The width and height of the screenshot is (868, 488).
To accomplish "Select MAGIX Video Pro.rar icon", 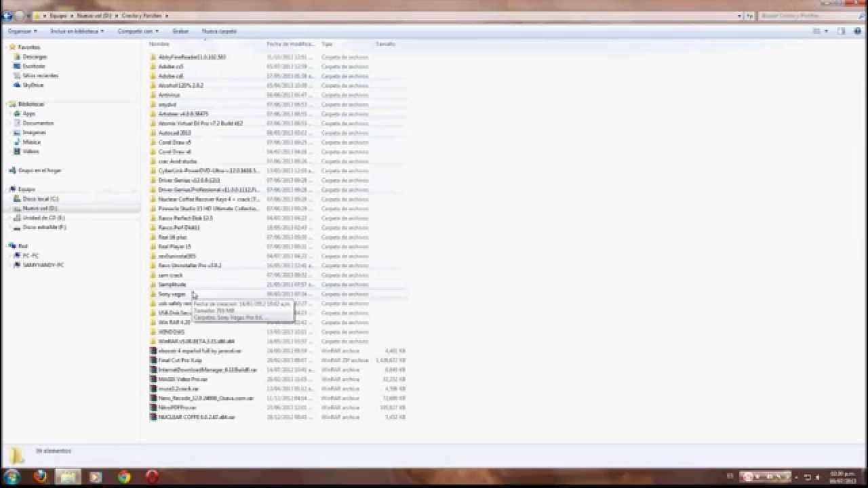I will tap(153, 380).
